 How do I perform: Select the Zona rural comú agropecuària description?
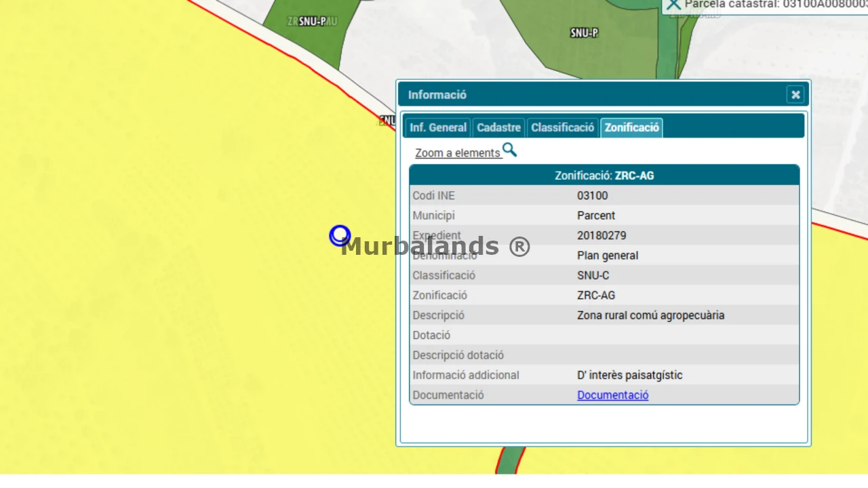point(650,315)
